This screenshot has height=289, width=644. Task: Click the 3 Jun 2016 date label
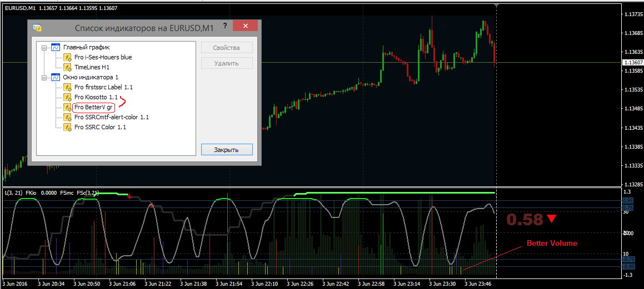14,283
